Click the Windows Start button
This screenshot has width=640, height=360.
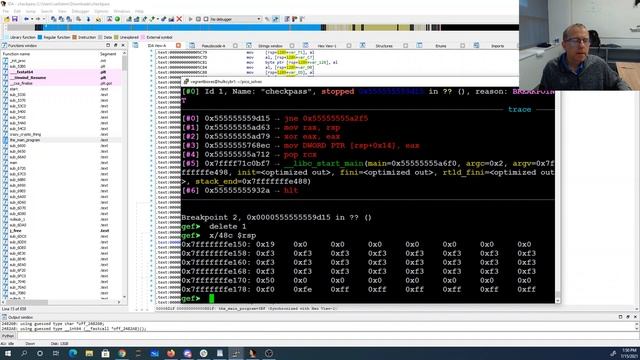(8, 353)
